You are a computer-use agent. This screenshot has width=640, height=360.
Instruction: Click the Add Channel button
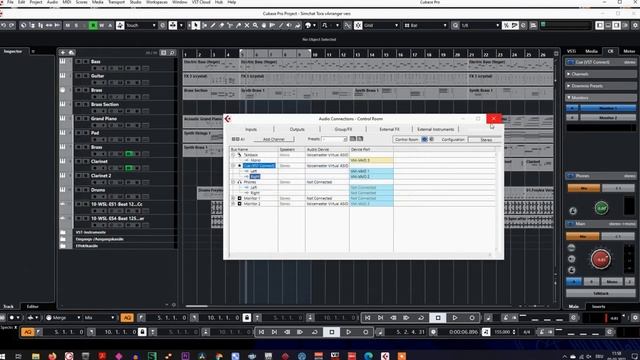[x=273, y=139]
